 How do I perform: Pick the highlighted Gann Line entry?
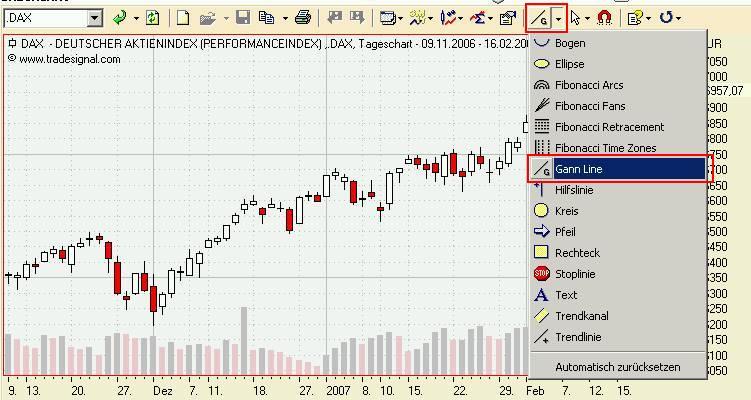click(x=618, y=169)
